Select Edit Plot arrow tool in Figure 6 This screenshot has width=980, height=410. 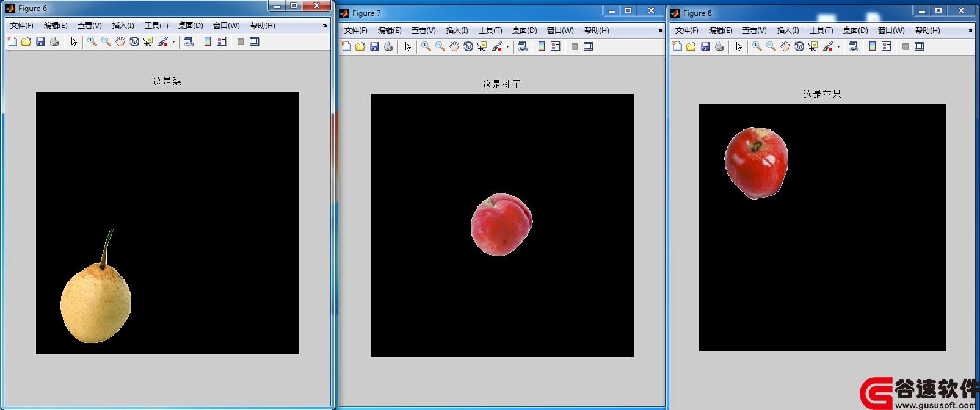[x=74, y=41]
